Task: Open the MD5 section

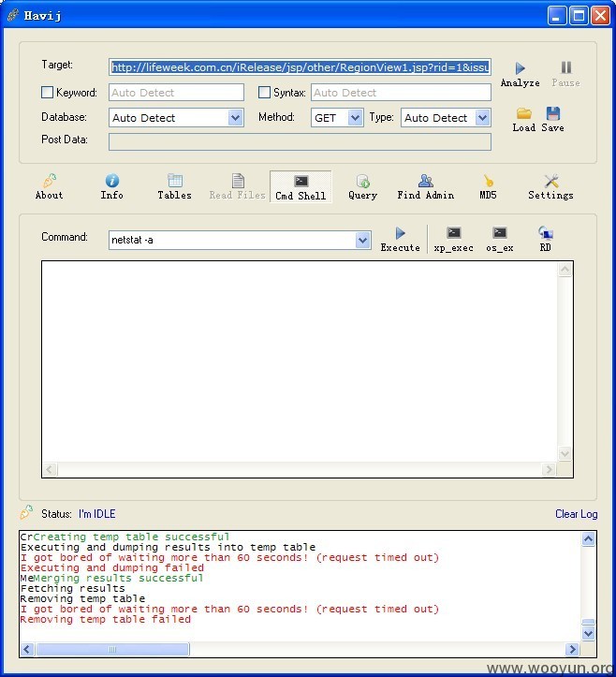Action: (489, 186)
